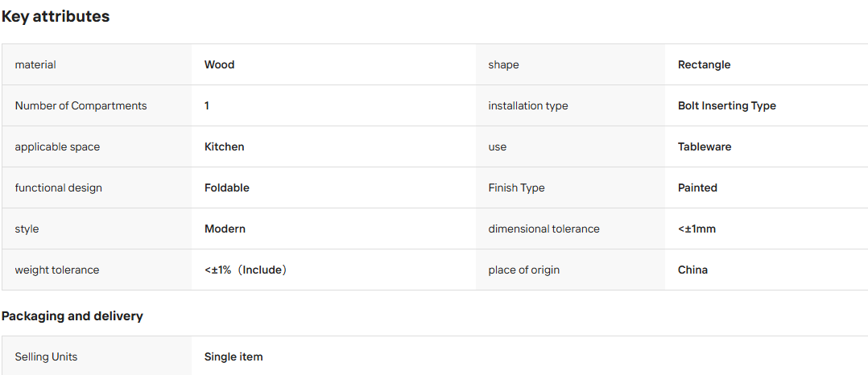
Task: Select the Bolt Inserting Type value
Action: point(727,105)
